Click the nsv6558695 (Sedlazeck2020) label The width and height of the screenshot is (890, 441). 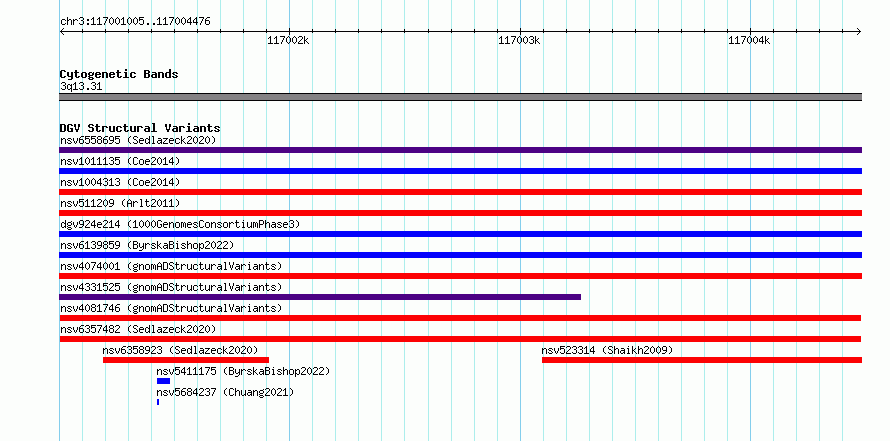pyautogui.click(x=138, y=140)
